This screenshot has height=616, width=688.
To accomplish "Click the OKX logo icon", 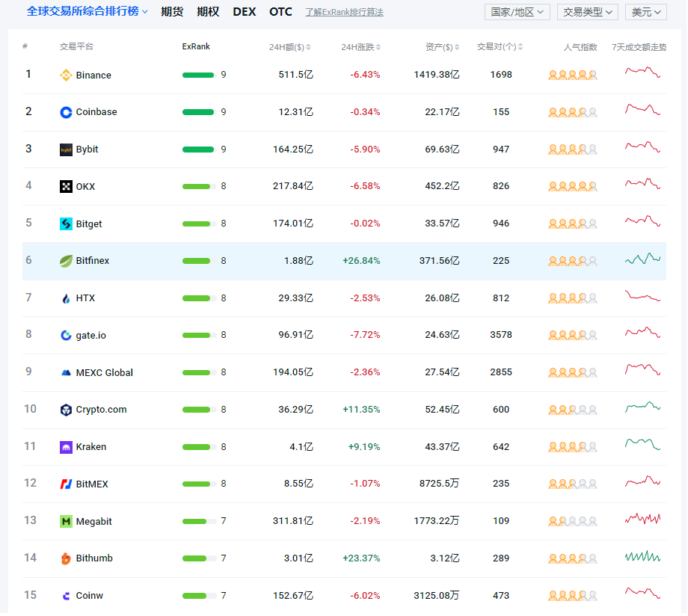I will click(66, 187).
